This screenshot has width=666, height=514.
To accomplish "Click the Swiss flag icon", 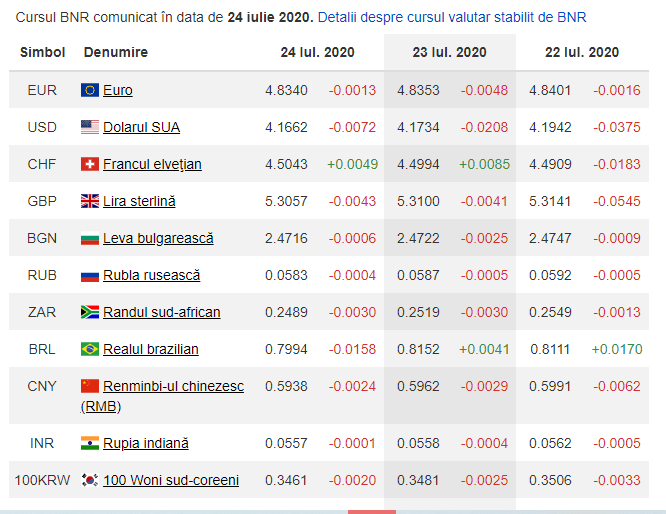I will tap(90, 164).
